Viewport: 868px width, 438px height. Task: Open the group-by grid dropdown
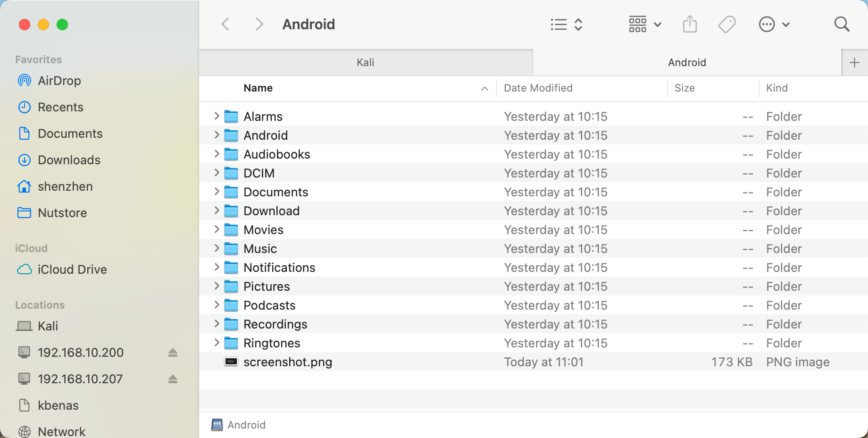pyautogui.click(x=645, y=24)
